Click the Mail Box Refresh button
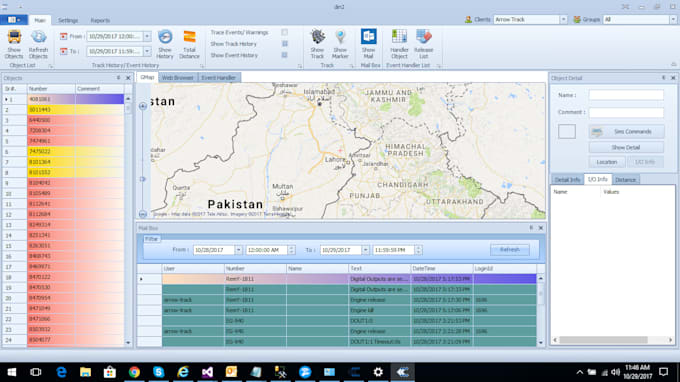This screenshot has width=680, height=382. [510, 250]
